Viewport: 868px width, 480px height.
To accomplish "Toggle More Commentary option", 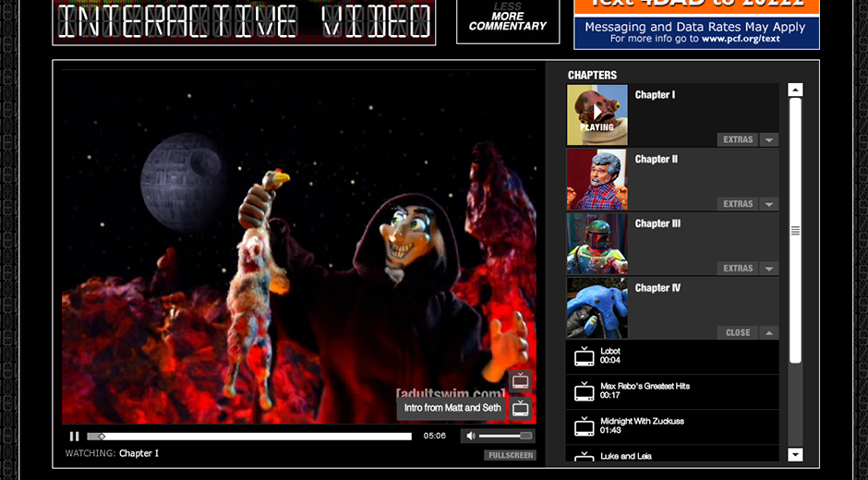I will click(508, 21).
